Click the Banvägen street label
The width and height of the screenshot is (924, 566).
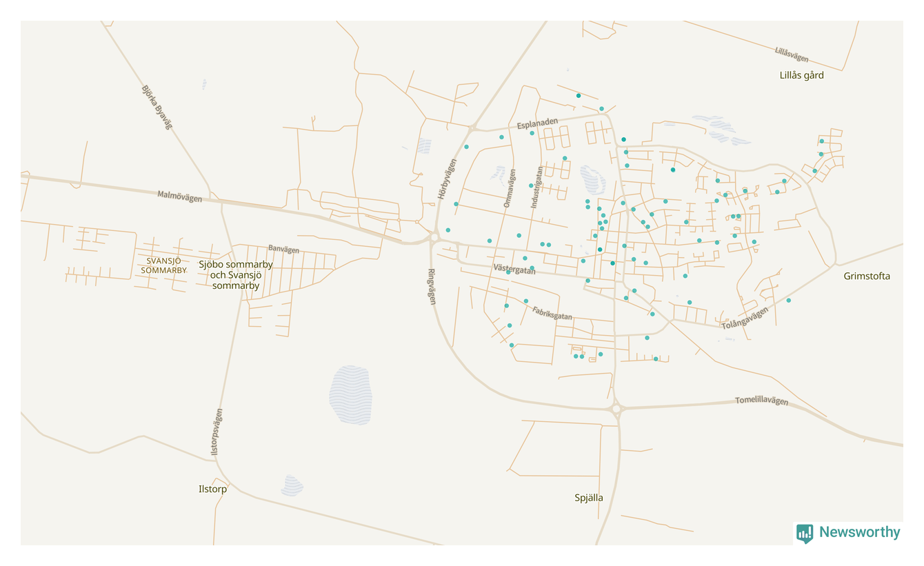pos(283,249)
